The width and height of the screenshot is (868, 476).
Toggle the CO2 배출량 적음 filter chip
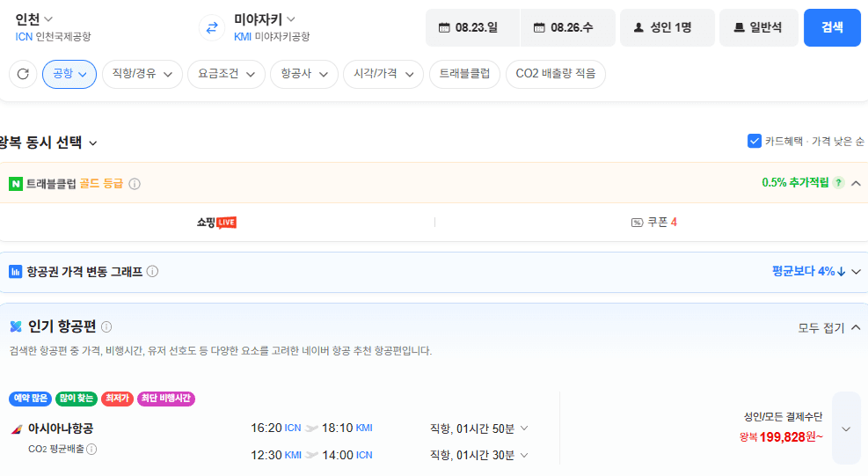555,74
